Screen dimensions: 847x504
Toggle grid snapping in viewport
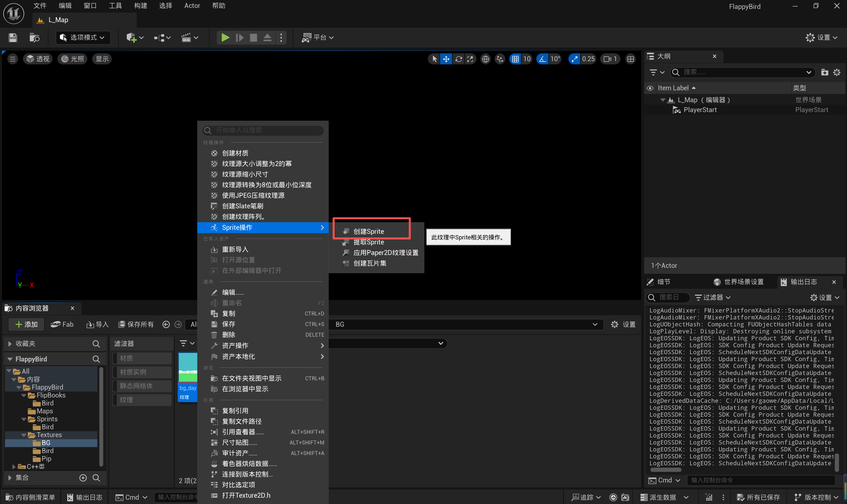[x=515, y=59]
